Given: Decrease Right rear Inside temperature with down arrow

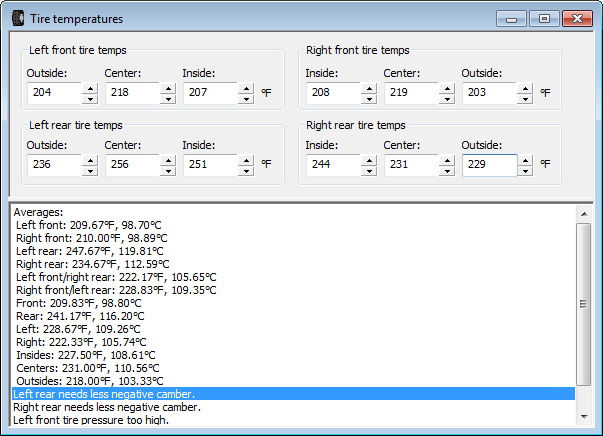Looking at the screenshot, I should point(369,171).
